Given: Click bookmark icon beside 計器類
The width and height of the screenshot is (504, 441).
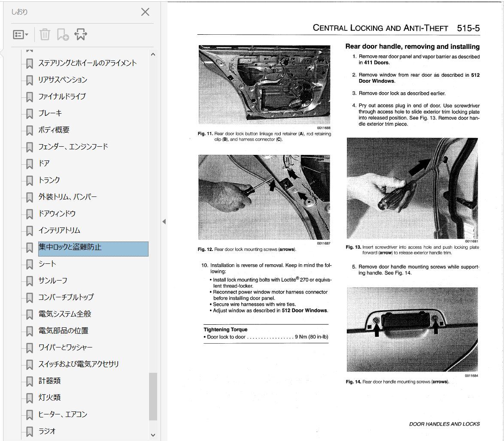Looking at the screenshot, I should [29, 381].
